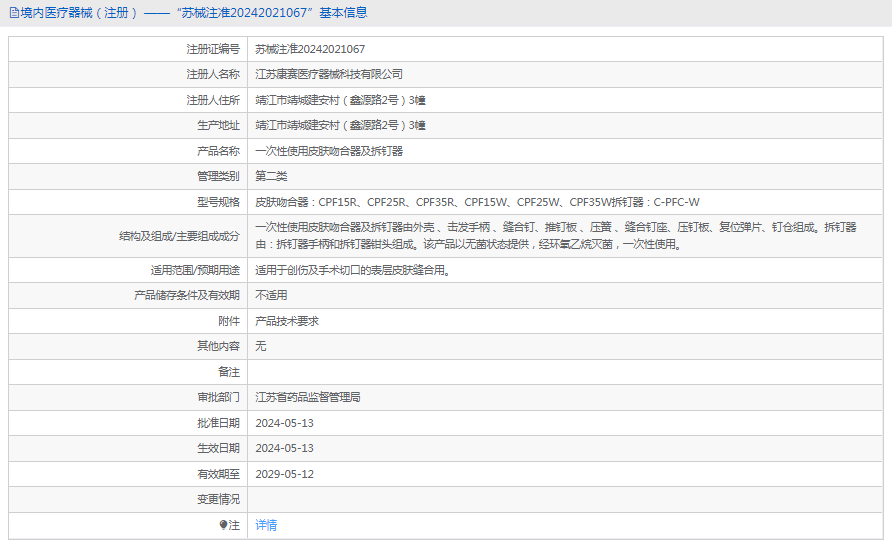Screen dimensions: 892x545
Task: Select the address value in 生产地址 row
Action: [x=340, y=125]
